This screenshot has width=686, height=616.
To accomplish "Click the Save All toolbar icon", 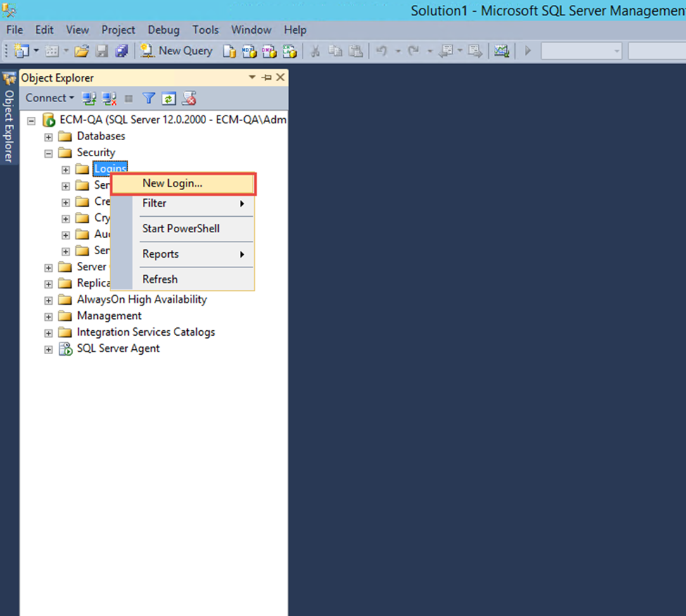I will tap(122, 51).
